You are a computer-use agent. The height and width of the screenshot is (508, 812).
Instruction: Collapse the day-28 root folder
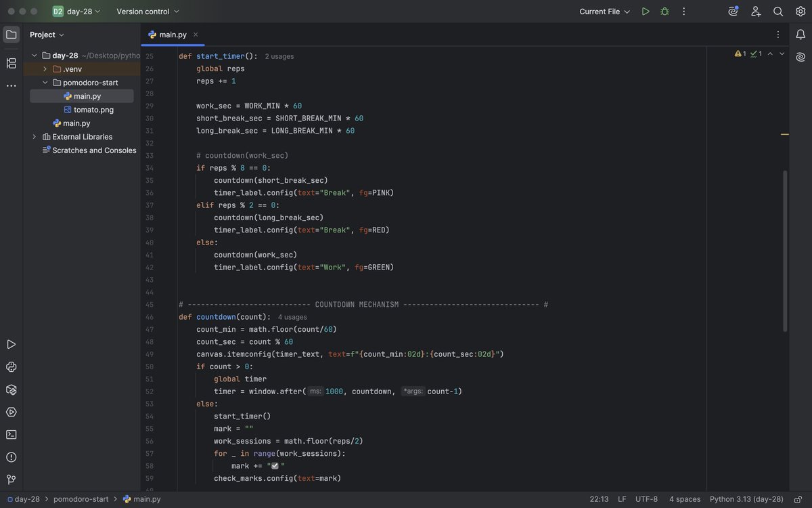(x=34, y=56)
